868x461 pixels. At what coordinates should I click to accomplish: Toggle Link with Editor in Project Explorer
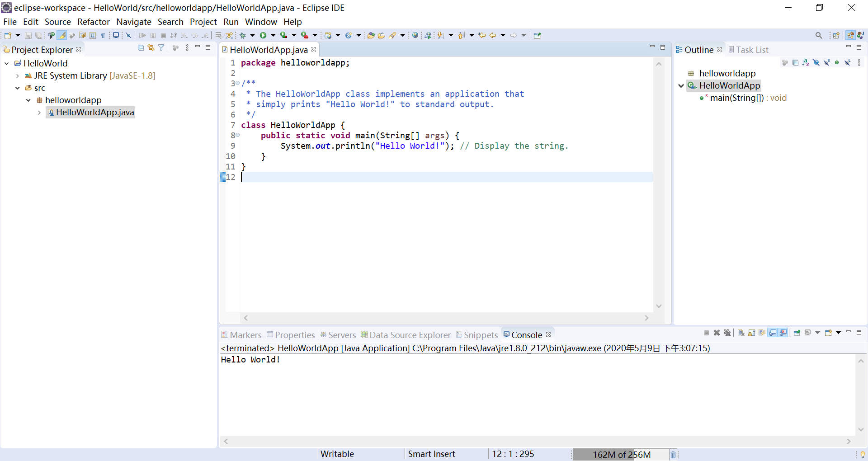(151, 47)
